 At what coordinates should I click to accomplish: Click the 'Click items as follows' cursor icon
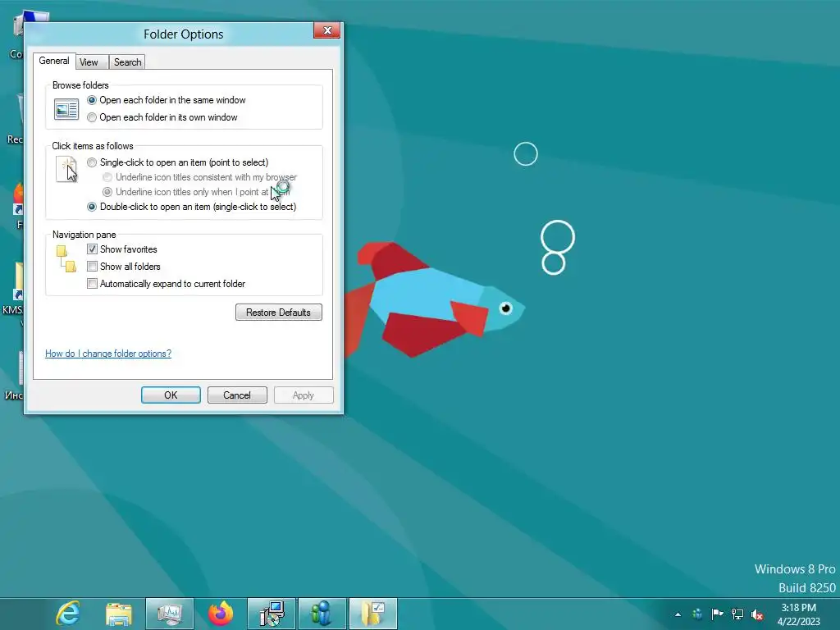point(67,169)
